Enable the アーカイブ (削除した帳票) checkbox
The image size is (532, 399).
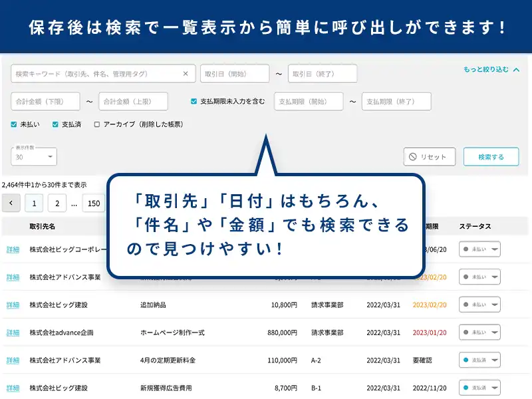click(x=97, y=124)
